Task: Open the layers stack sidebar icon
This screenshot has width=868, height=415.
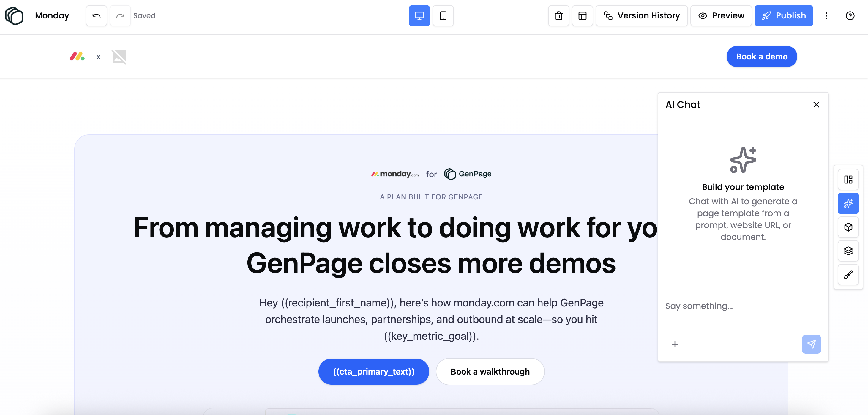Action: [848, 251]
